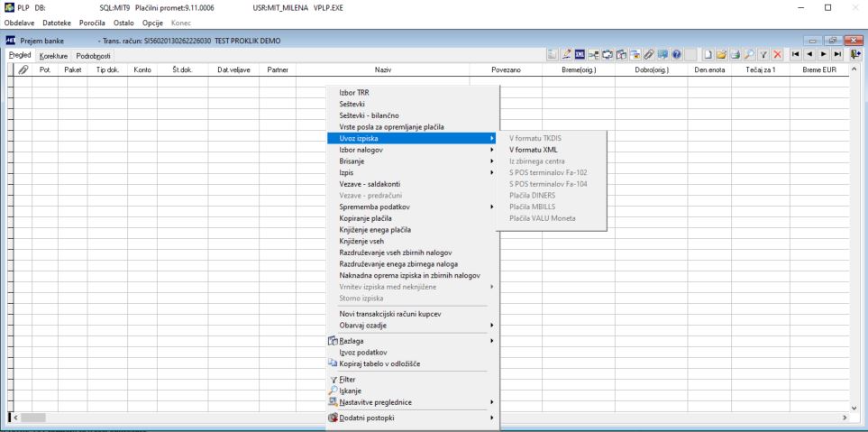The image size is (868, 432).
Task: Click the horizontal scrollbar right arrow
Action: pos(845,418)
